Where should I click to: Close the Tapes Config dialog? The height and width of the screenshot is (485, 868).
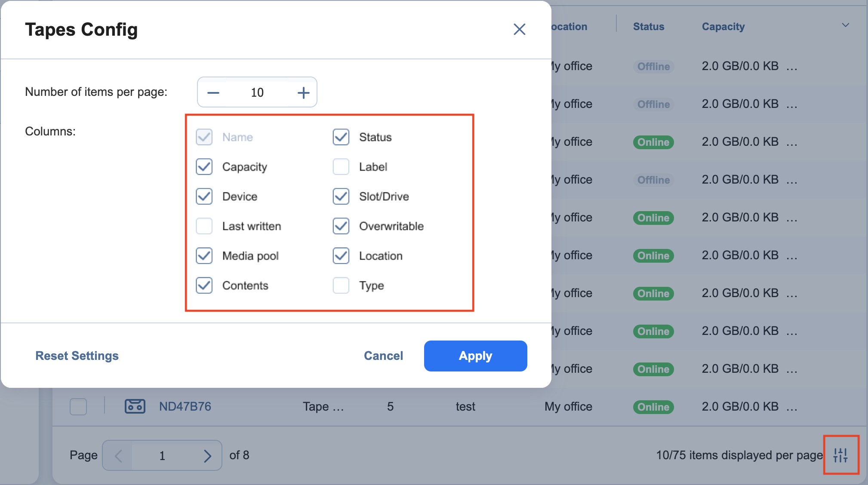[519, 29]
